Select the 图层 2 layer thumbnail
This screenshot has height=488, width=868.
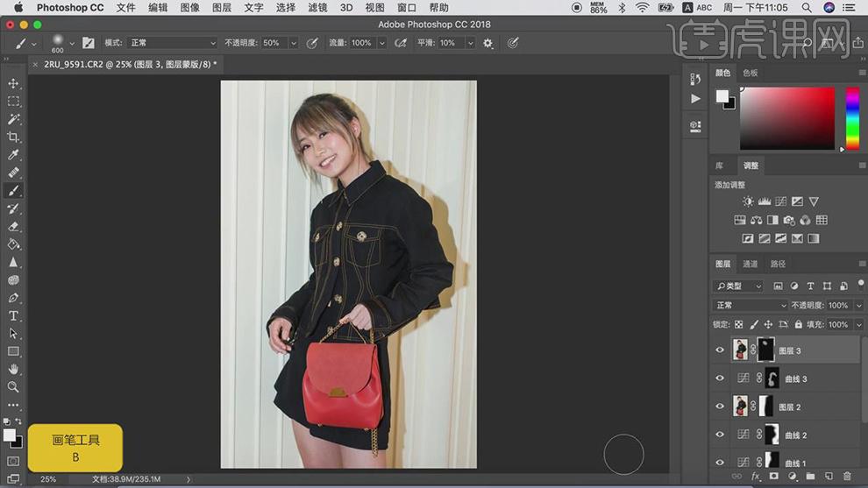coord(740,407)
